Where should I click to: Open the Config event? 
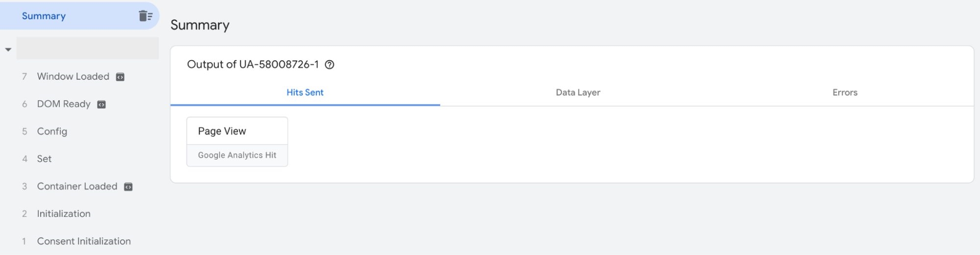52,131
